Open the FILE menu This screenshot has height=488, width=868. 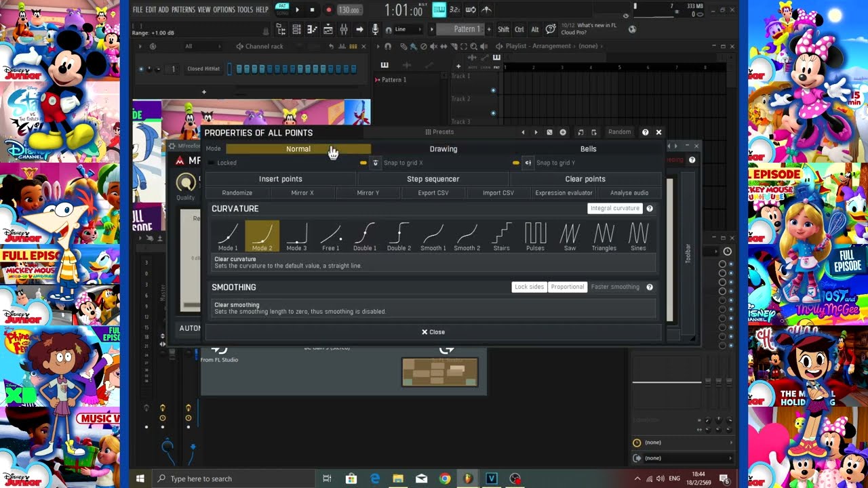(x=138, y=9)
